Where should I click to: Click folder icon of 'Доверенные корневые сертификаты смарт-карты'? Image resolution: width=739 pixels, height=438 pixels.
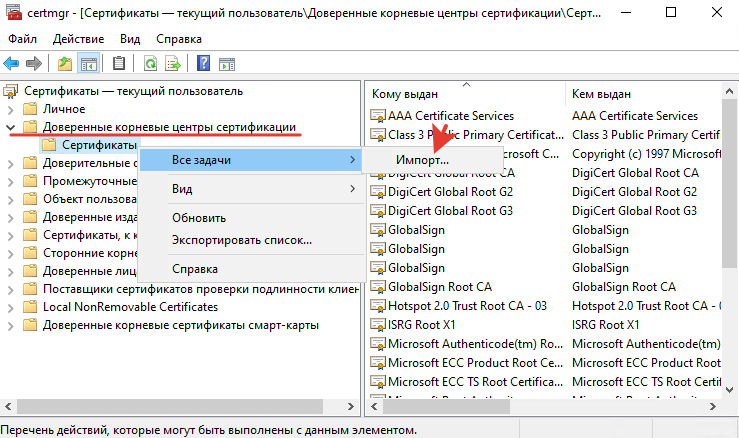point(30,325)
